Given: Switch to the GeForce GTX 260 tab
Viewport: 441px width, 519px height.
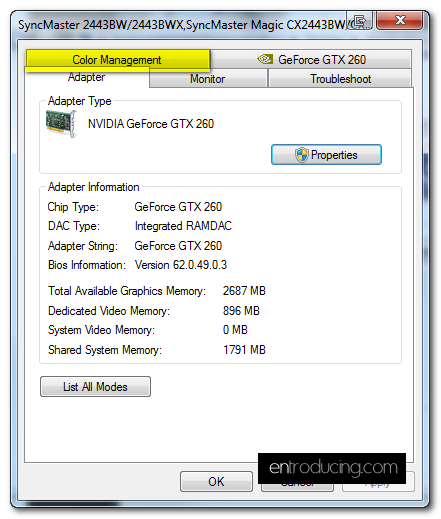Looking at the screenshot, I should pyautogui.click(x=311, y=60).
